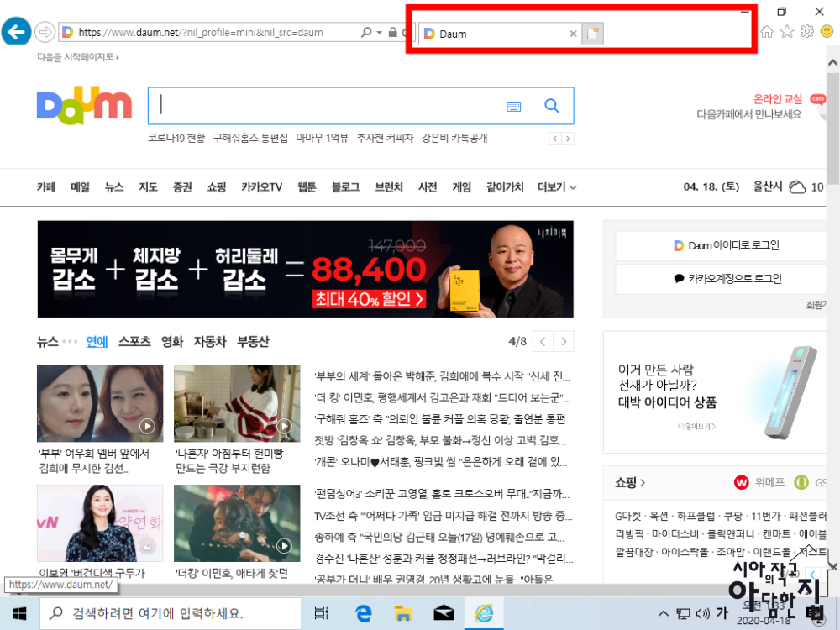Select the 뉴스 section tab

pyautogui.click(x=47, y=341)
